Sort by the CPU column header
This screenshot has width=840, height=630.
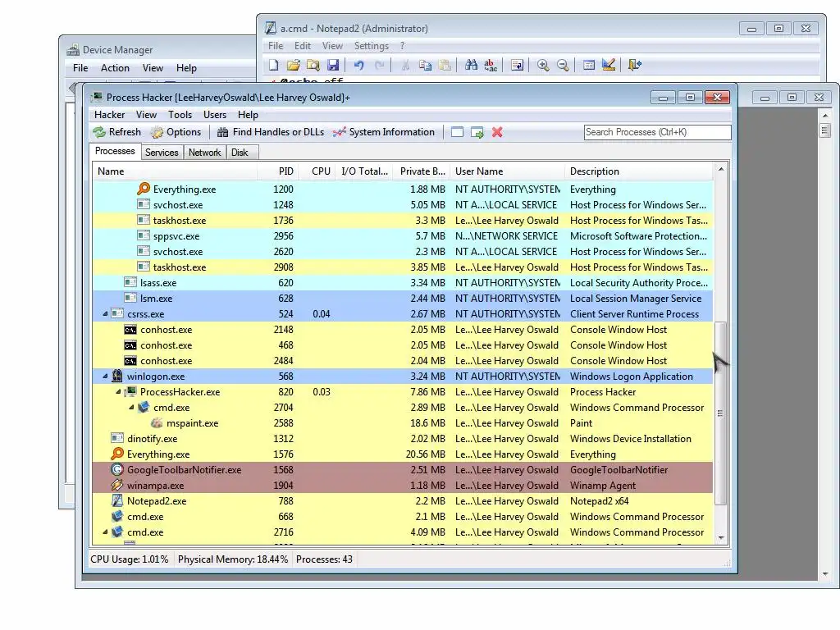pos(317,171)
